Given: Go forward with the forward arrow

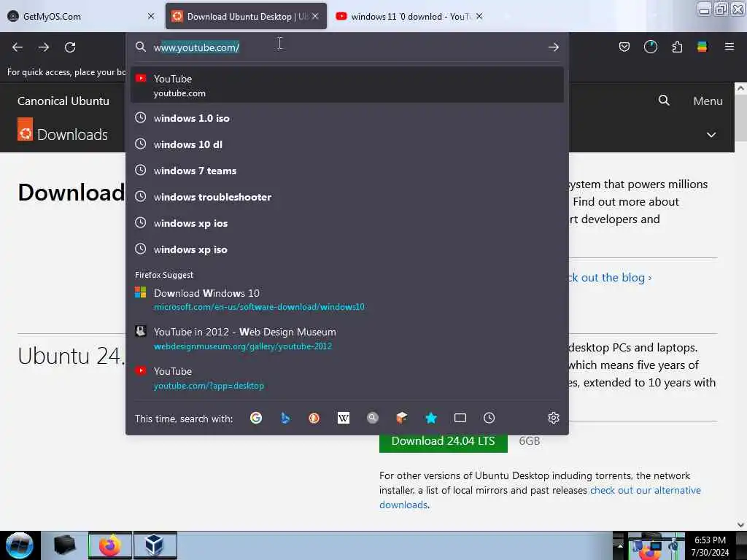Looking at the screenshot, I should [x=44, y=47].
